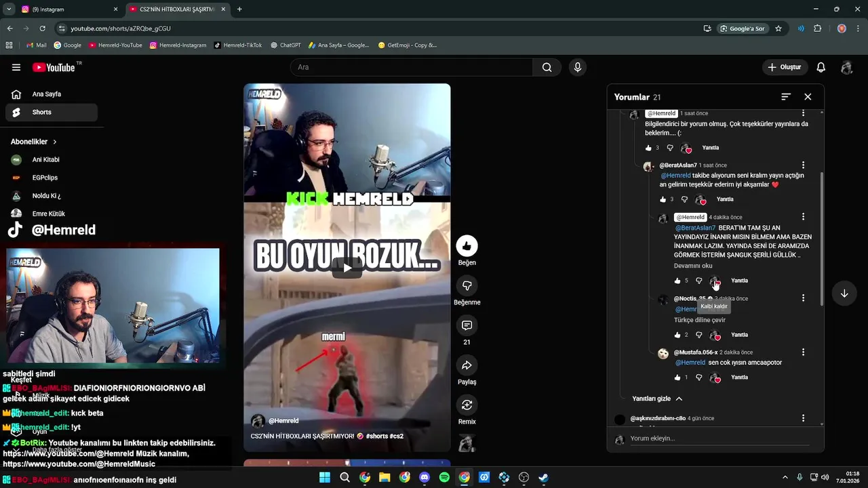Screen dimensions: 868x488
Task: Click the search magnifier button
Action: pos(547,67)
